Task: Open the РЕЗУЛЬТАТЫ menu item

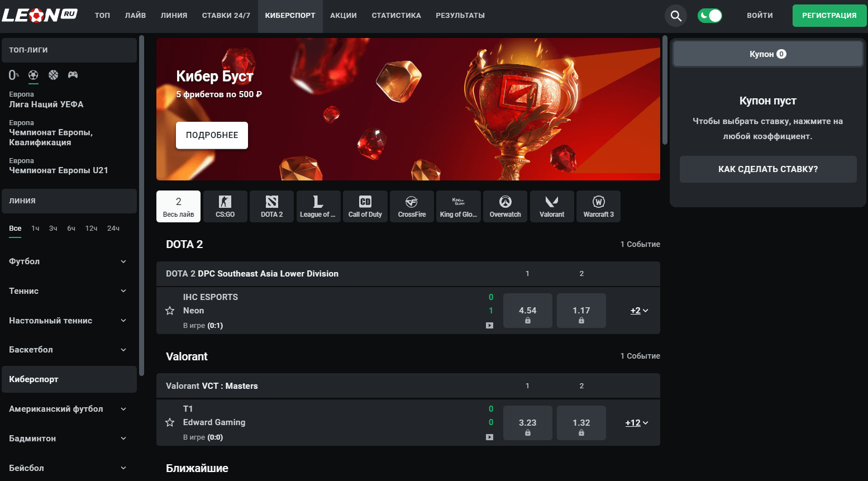Action: click(x=460, y=16)
